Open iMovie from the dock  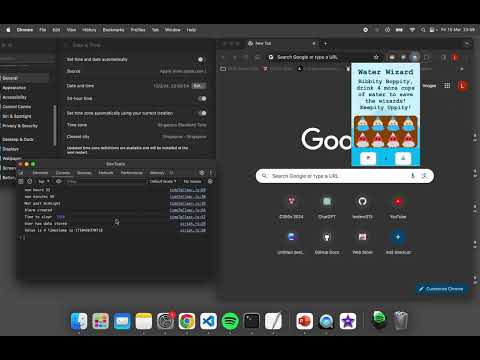[348, 321]
